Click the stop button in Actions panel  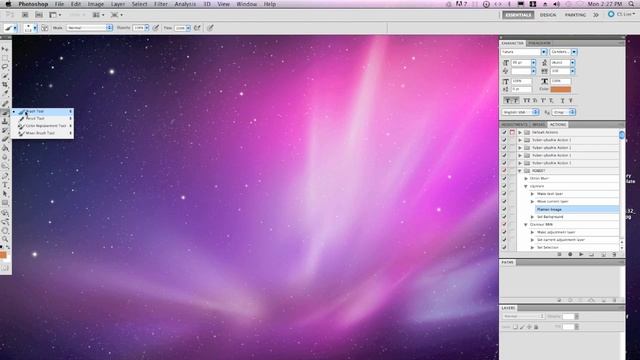point(560,254)
